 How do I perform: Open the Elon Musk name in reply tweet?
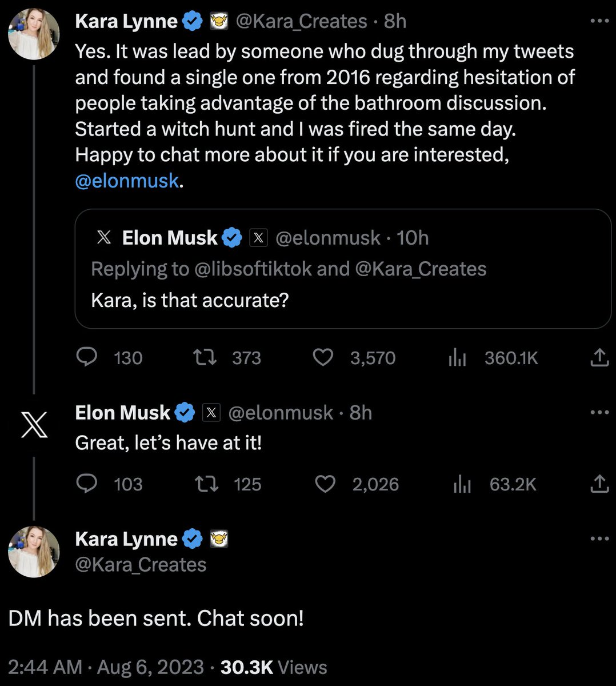point(122,412)
